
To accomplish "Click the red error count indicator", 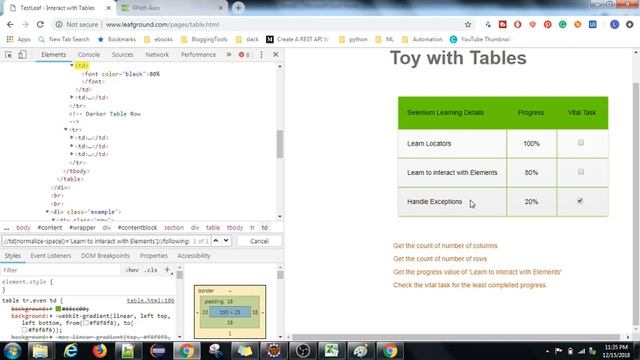I will click(x=244, y=54).
